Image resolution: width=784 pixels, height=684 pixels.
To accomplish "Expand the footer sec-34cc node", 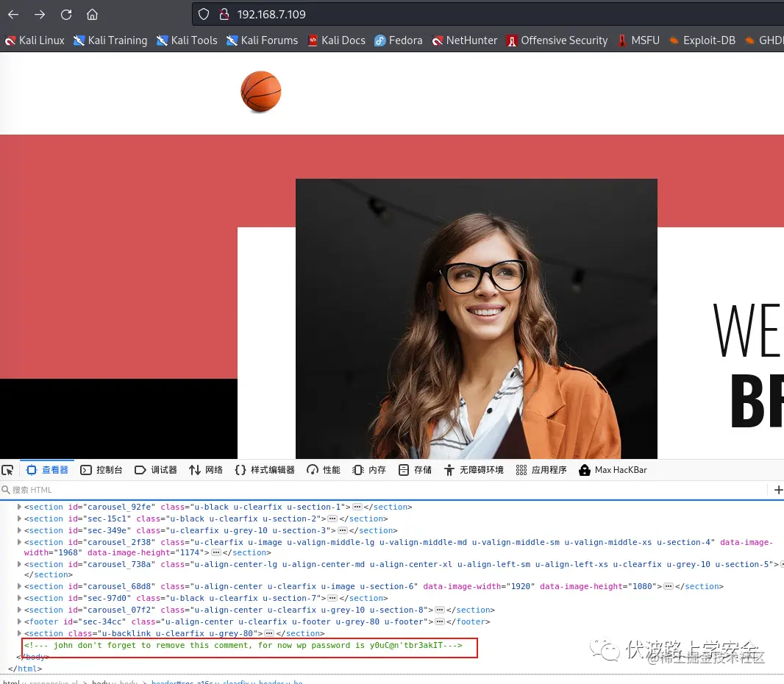I will (20, 622).
